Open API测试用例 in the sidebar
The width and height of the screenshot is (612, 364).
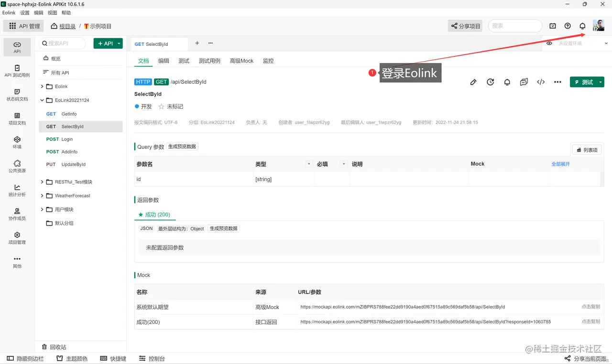(17, 71)
